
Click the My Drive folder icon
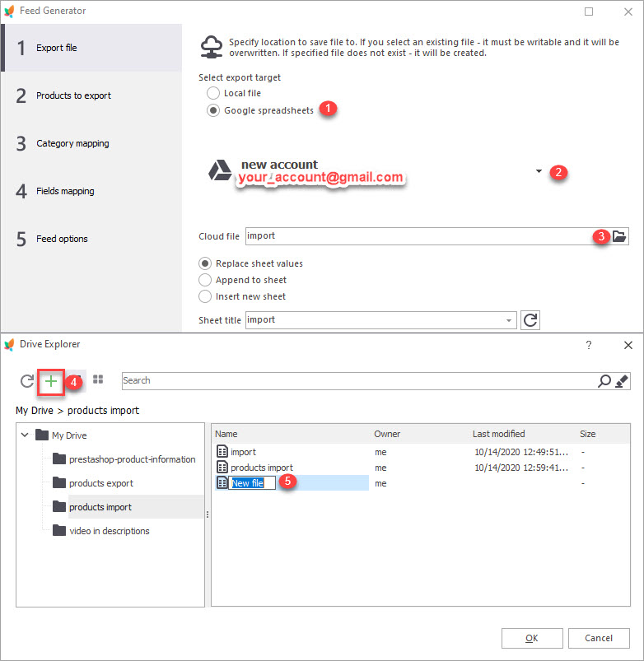point(42,435)
